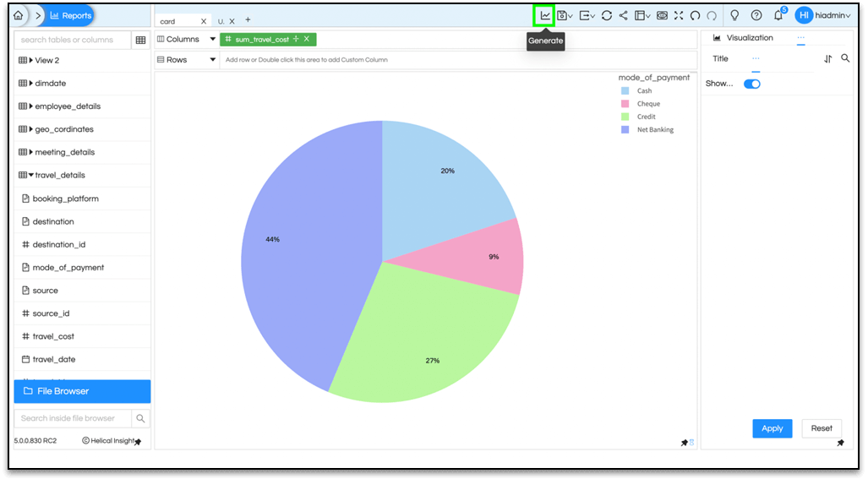The image size is (868, 479).
Task: Click the Cheque legend color swatch
Action: 625,103
